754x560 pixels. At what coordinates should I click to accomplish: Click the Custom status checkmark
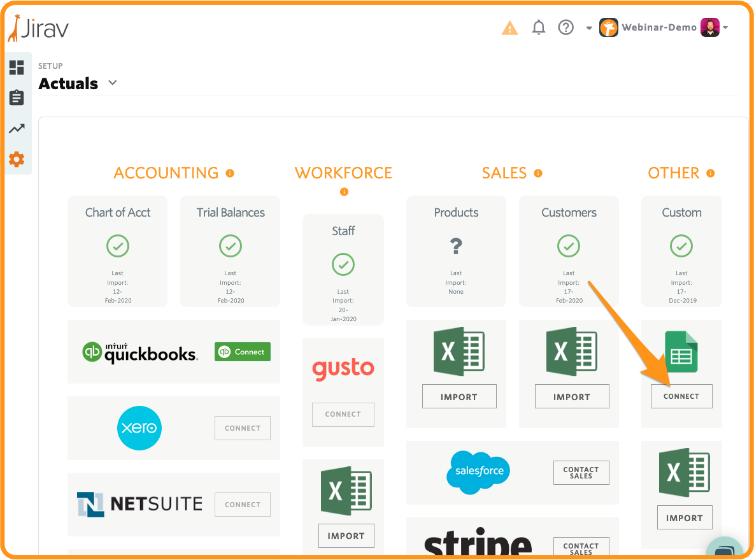681,247
